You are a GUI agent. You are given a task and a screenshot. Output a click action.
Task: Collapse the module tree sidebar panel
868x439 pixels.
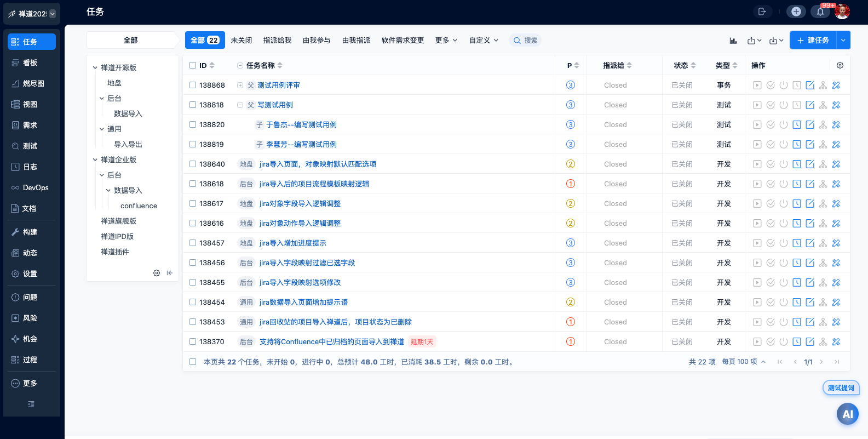[170, 273]
